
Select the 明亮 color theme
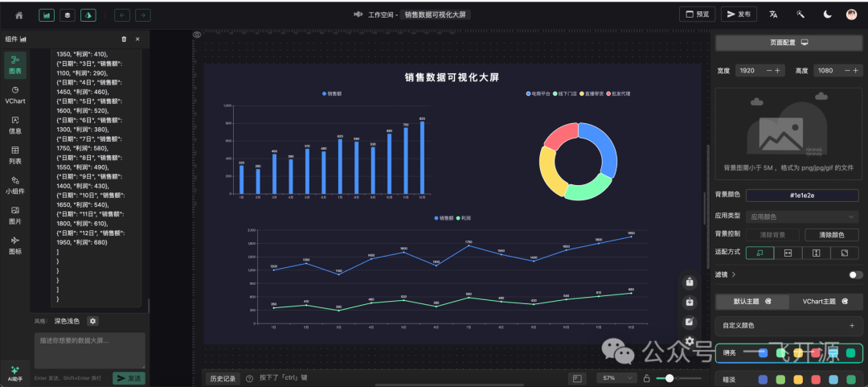(x=789, y=352)
